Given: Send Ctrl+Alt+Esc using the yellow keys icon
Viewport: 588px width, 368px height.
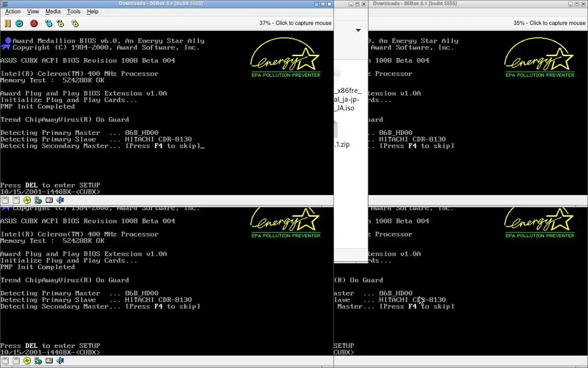Looking at the screenshot, I should pos(60,23).
